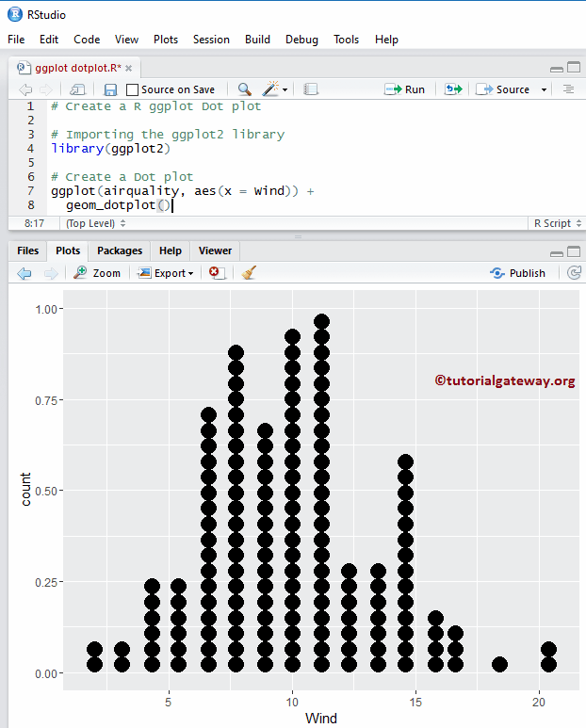The width and height of the screenshot is (586, 728).
Task: Click the geom_dotplot() code line
Action: (x=118, y=205)
